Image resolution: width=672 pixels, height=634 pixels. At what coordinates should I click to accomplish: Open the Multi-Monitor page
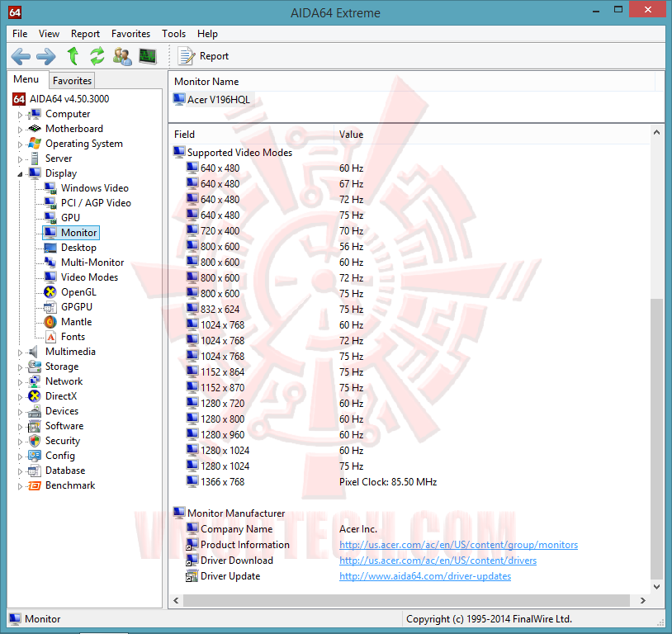tap(92, 263)
